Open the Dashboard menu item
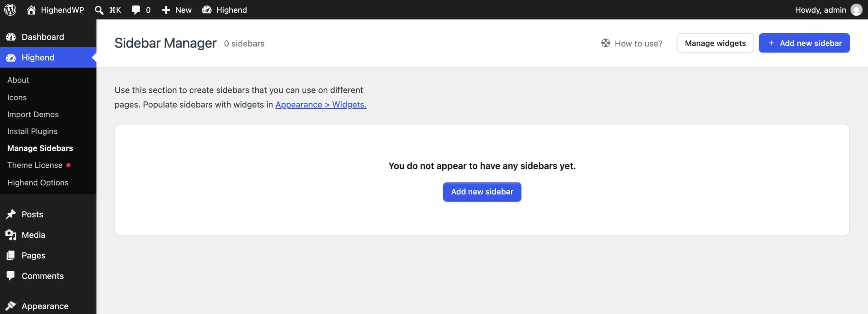 tap(48, 37)
